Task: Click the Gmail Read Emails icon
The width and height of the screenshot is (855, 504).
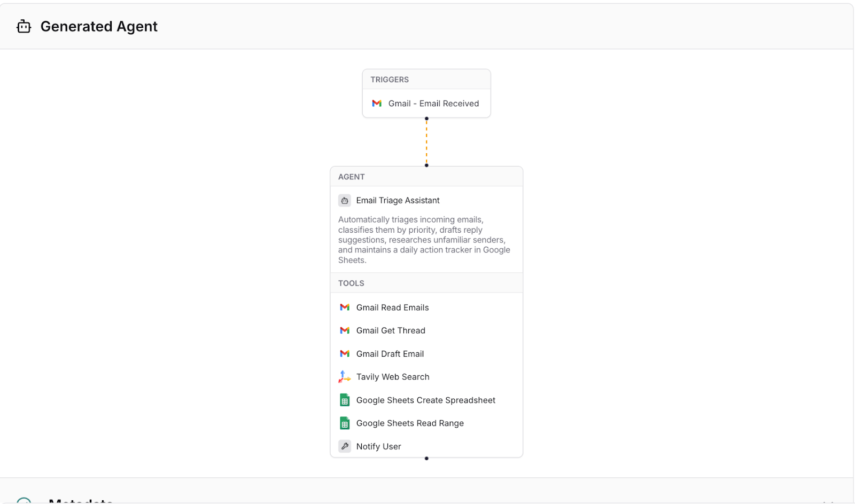Action: (345, 308)
